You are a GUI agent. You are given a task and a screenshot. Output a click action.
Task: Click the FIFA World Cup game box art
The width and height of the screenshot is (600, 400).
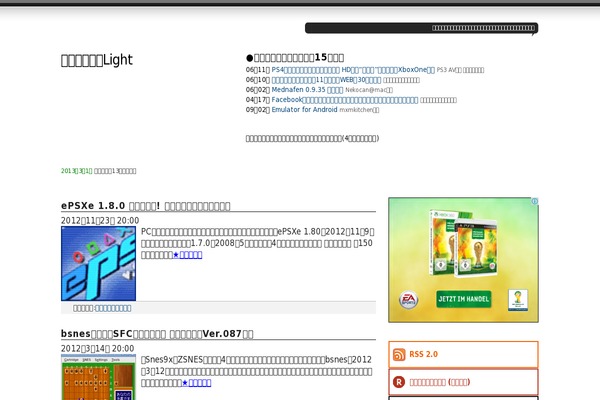click(463, 243)
